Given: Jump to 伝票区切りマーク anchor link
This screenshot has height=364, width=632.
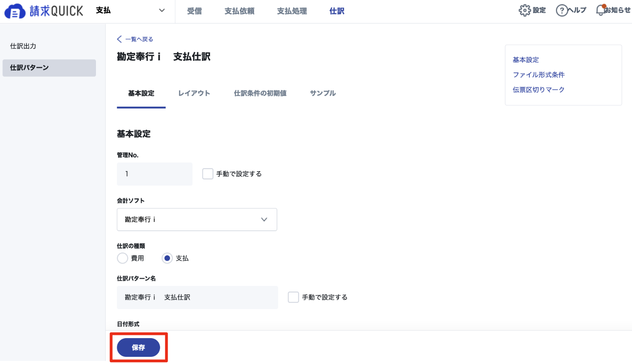Looking at the screenshot, I should pos(538,90).
